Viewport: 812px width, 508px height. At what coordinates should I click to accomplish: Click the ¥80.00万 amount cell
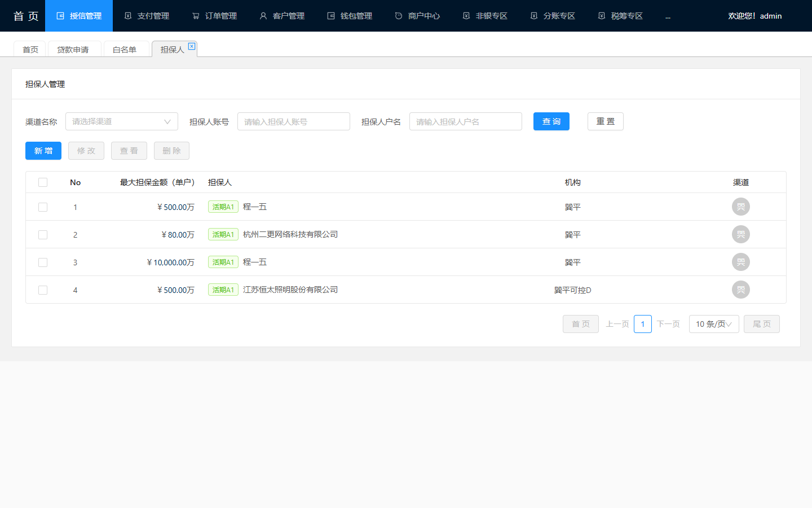pos(178,235)
